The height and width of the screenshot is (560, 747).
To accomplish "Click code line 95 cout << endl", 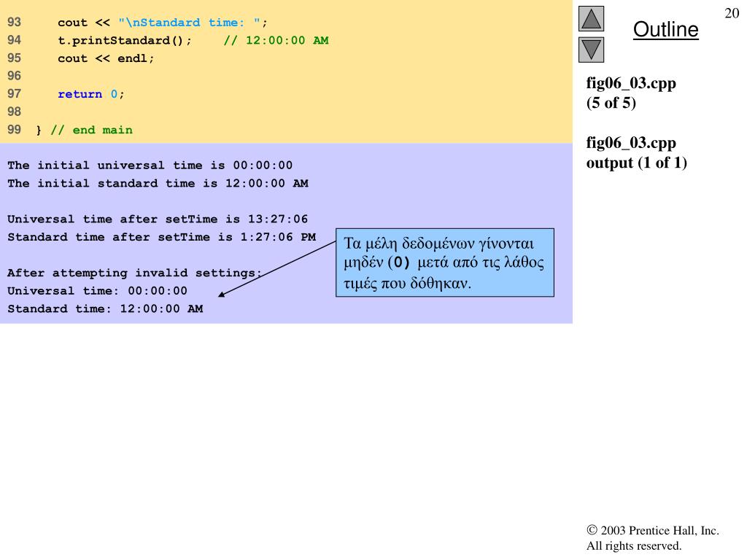I will pyautogui.click(x=106, y=58).
